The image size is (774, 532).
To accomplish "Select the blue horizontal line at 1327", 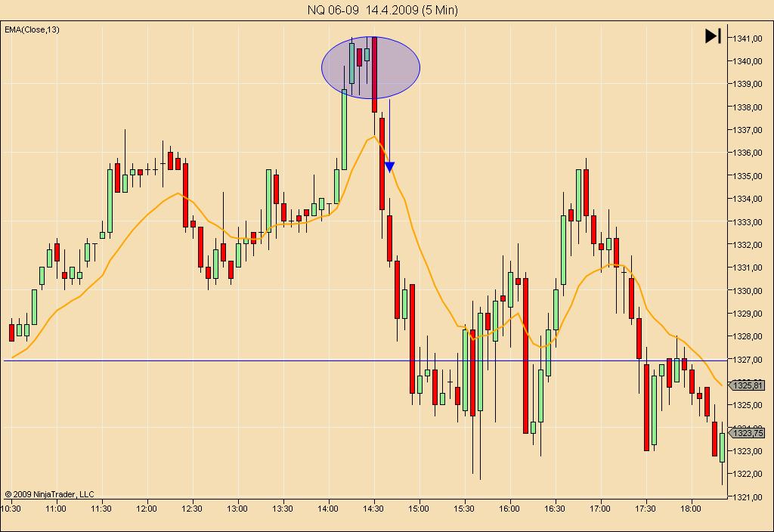I will click(x=365, y=360).
